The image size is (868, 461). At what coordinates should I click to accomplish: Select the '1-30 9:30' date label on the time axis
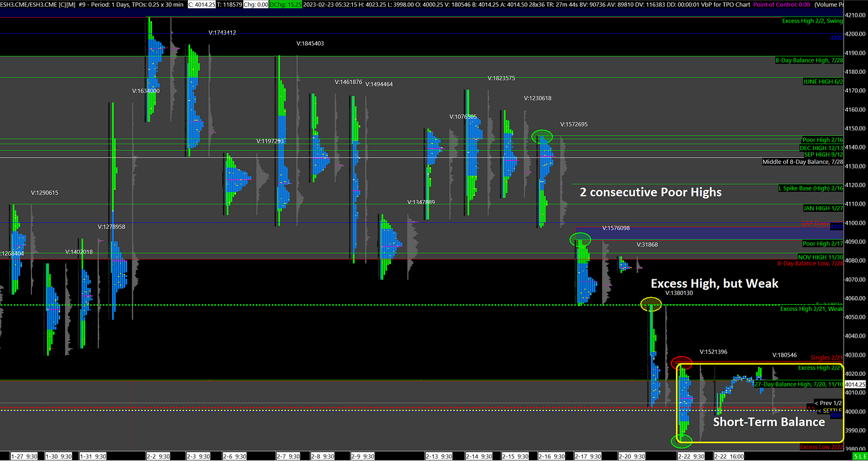pos(60,456)
